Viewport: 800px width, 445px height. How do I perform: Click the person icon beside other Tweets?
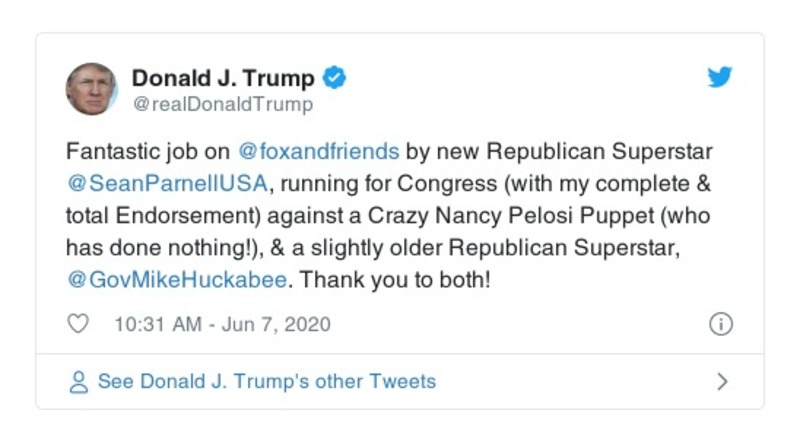tap(78, 382)
